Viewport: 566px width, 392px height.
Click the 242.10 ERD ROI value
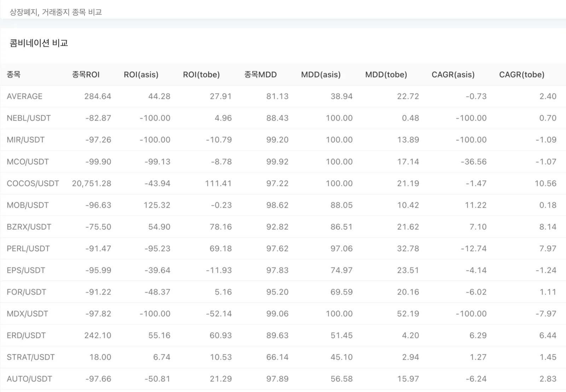pyautogui.click(x=98, y=335)
